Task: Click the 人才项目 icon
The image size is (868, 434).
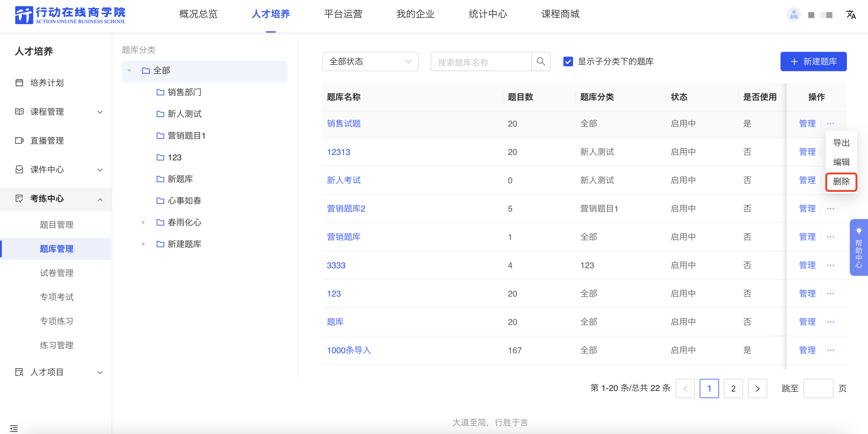Action: tap(19, 372)
